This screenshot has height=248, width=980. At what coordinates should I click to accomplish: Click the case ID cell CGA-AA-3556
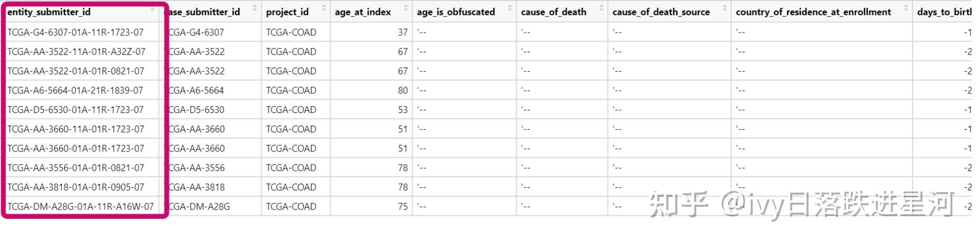pos(196,168)
